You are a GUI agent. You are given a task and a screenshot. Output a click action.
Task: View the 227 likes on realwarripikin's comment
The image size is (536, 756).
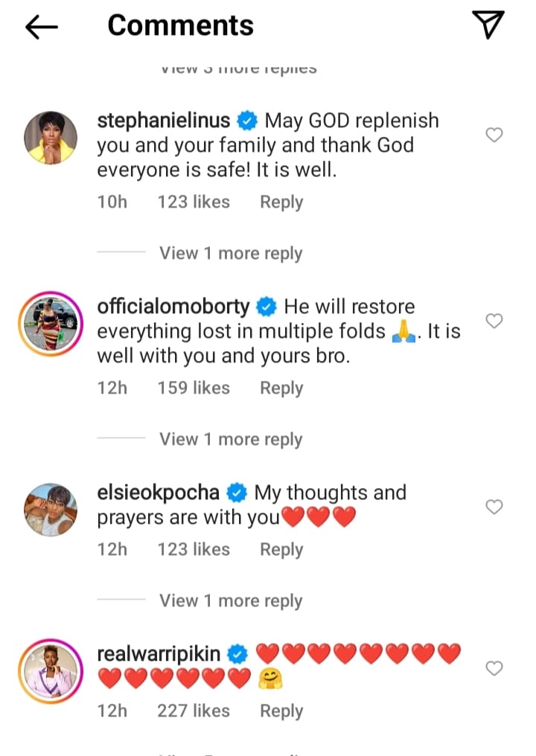coord(194,711)
